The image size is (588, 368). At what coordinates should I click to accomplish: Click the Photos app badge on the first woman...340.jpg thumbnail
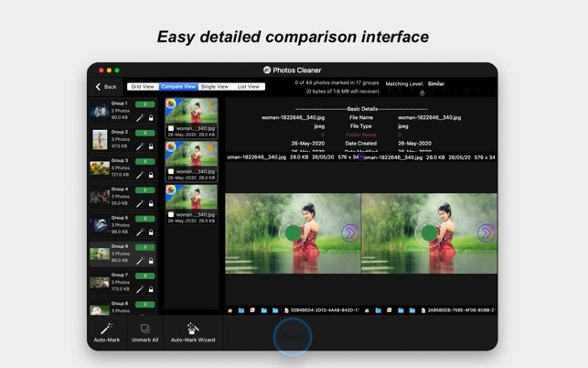pos(171,103)
